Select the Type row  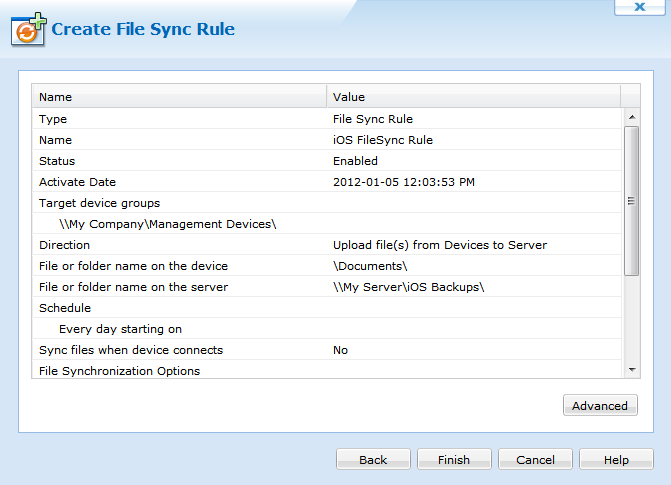(x=180, y=119)
